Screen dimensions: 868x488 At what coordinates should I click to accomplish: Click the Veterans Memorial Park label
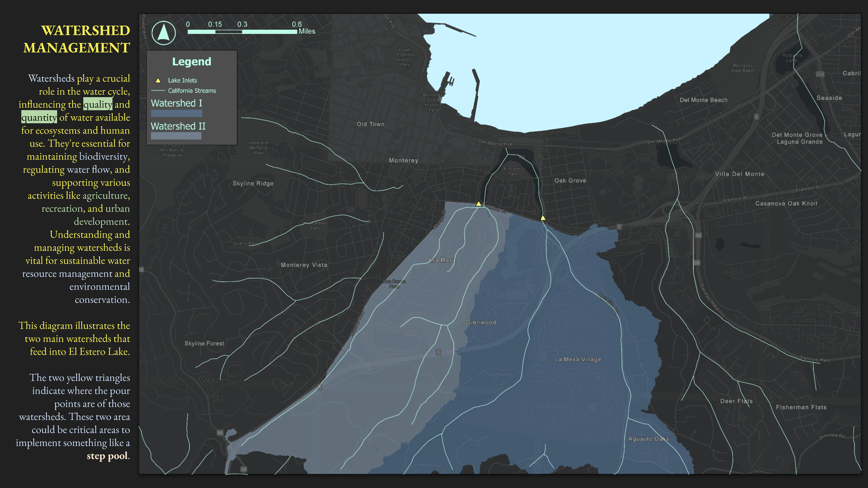[x=259, y=148]
